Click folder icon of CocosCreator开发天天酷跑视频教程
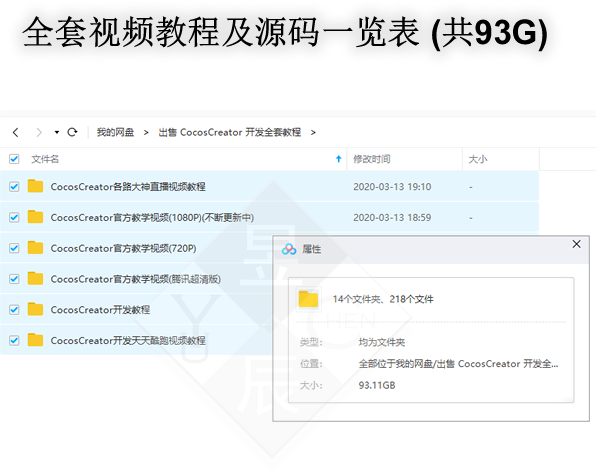The width and height of the screenshot is (596, 474). [x=35, y=340]
